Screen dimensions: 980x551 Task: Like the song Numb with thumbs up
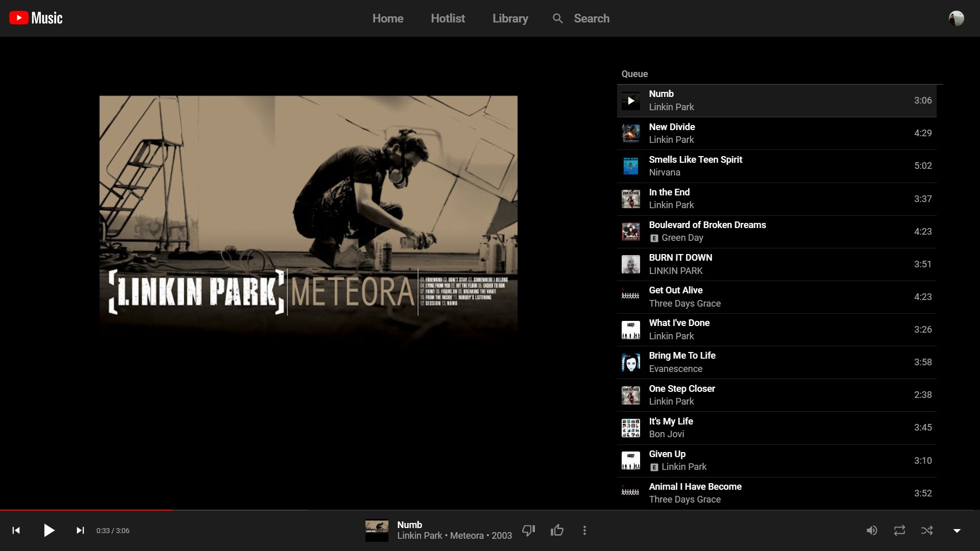click(557, 531)
